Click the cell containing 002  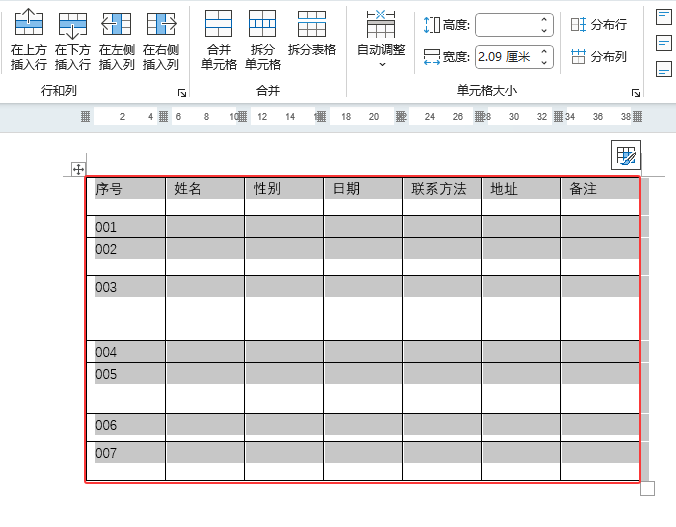pyautogui.click(x=126, y=257)
